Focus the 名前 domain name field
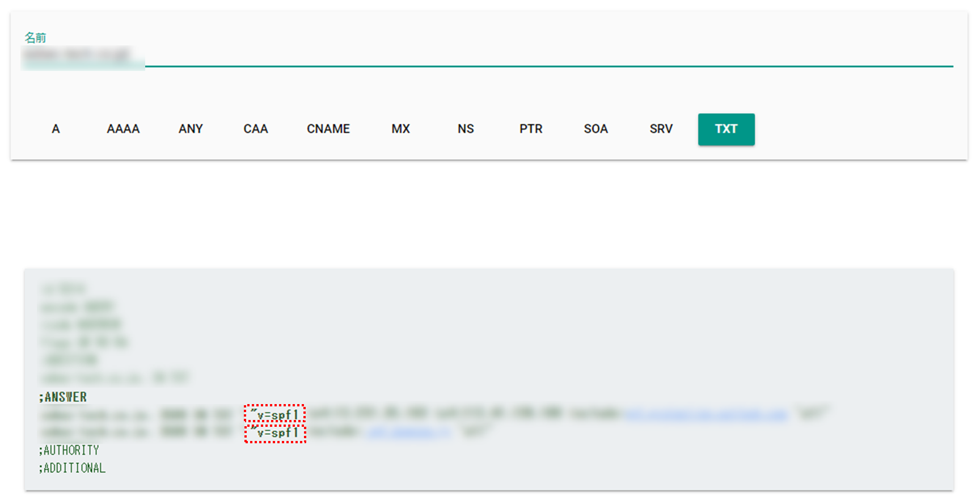This screenshot has width=980, height=500. pos(488,56)
